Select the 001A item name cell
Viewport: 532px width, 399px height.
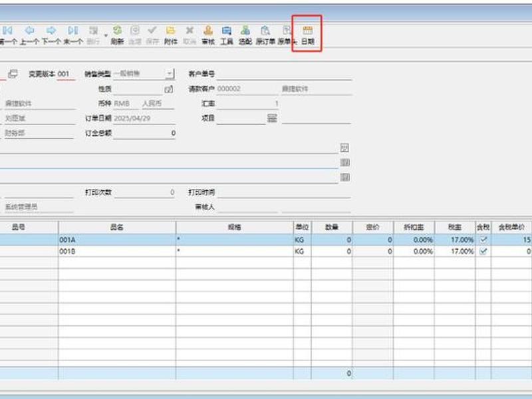point(117,240)
